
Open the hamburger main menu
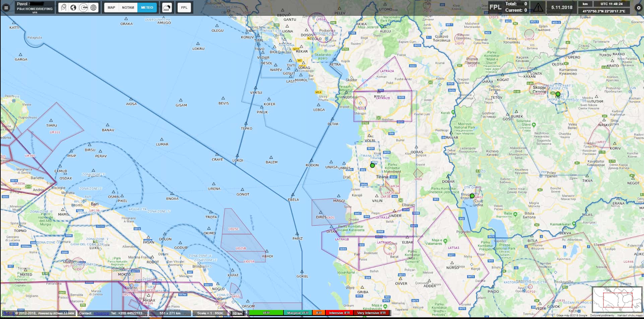6,7
